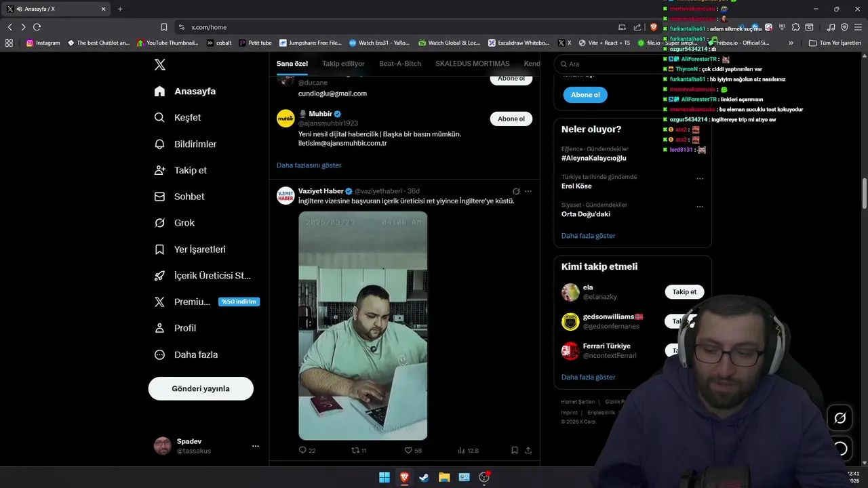Open Orta Doğu'daki trend
The image size is (868, 488).
point(586,214)
